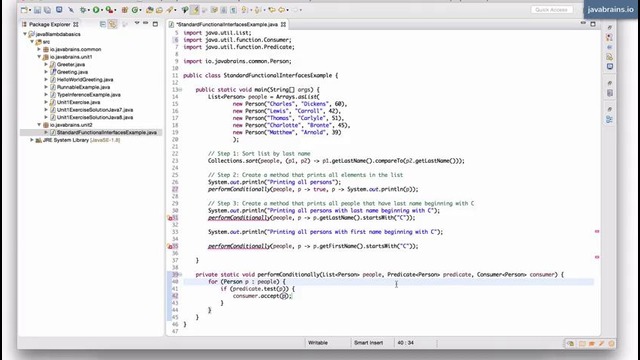Click the Writable status bar entry
The width and height of the screenshot is (640, 360).
point(318,343)
